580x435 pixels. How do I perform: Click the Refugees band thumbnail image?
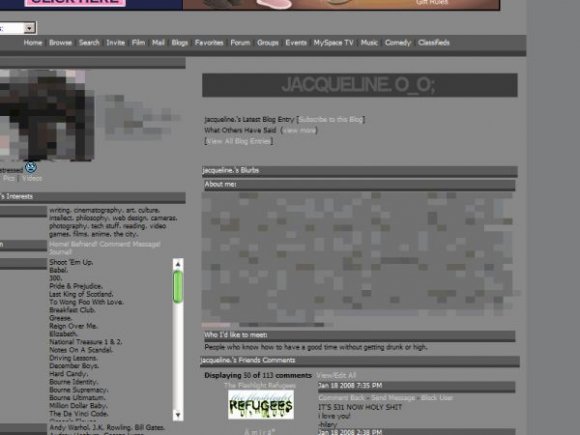click(x=261, y=405)
